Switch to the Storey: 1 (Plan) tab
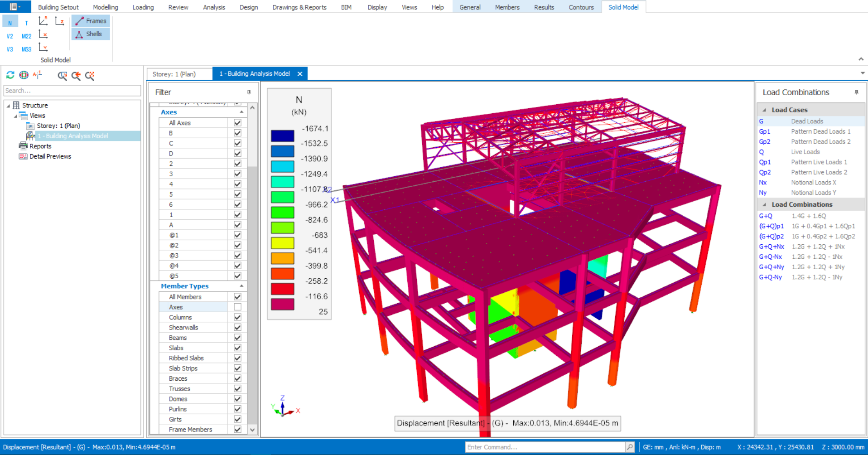This screenshot has width=868, height=455. 174,74
